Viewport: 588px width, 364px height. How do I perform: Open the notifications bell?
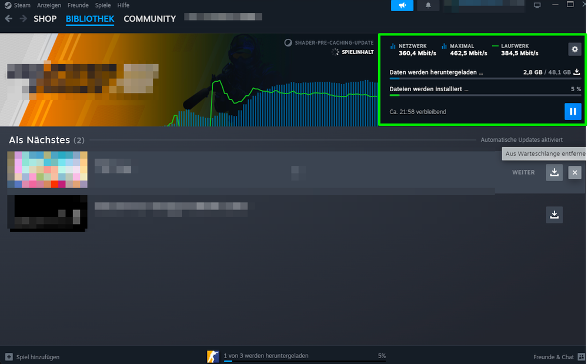tap(428, 5)
